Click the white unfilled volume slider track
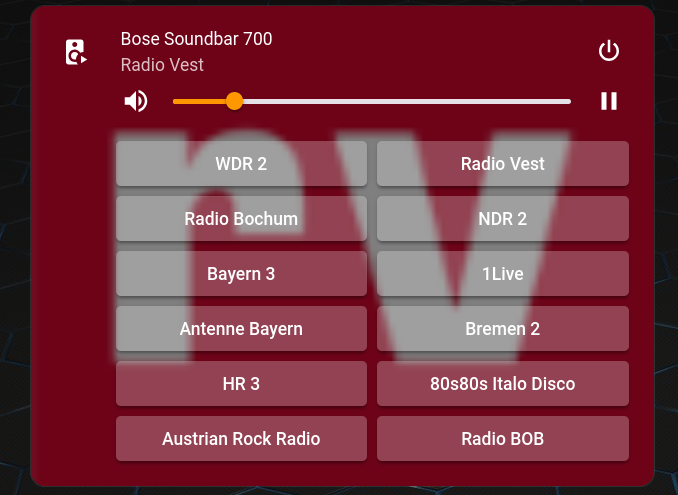This screenshot has height=495, width=678. tap(407, 102)
